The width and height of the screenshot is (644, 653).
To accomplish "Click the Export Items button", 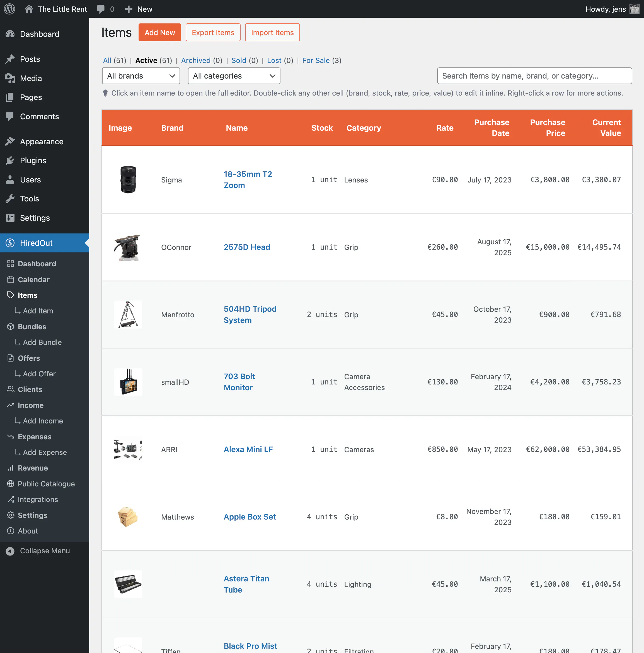I will coord(213,32).
